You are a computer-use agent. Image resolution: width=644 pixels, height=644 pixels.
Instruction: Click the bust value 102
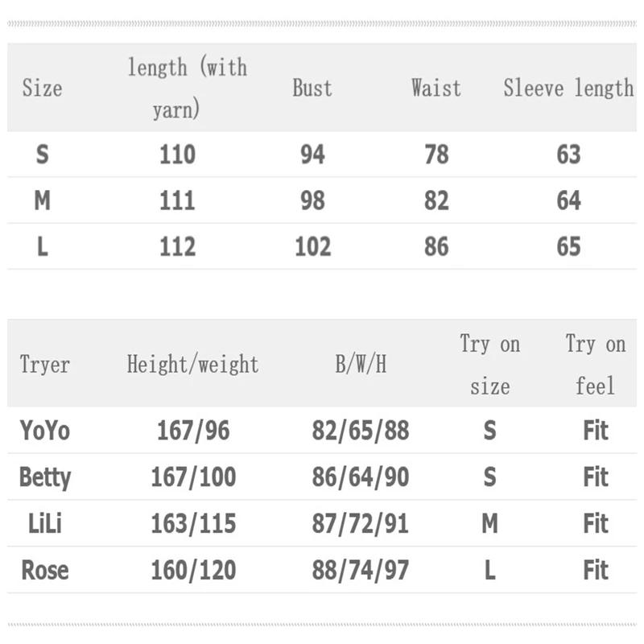pyautogui.click(x=312, y=246)
